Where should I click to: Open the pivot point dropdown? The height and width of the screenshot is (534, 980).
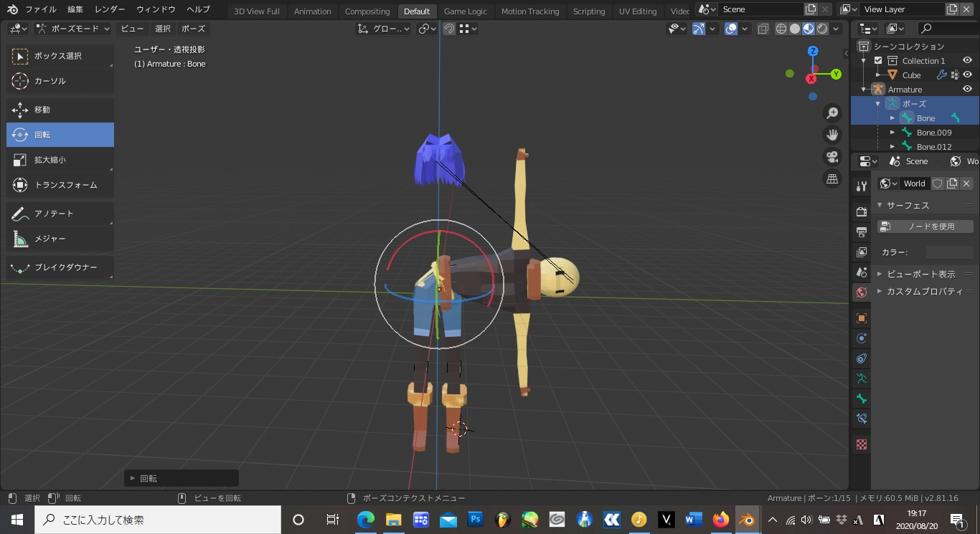pos(428,29)
